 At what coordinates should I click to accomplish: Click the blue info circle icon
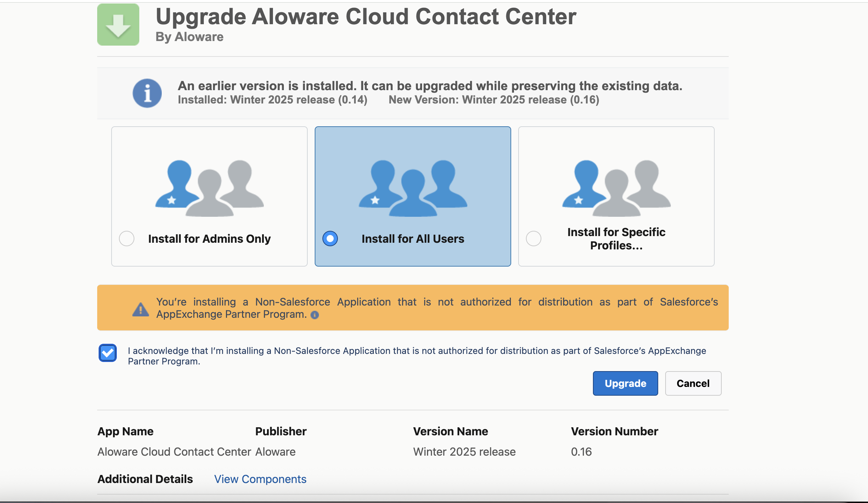pos(147,93)
